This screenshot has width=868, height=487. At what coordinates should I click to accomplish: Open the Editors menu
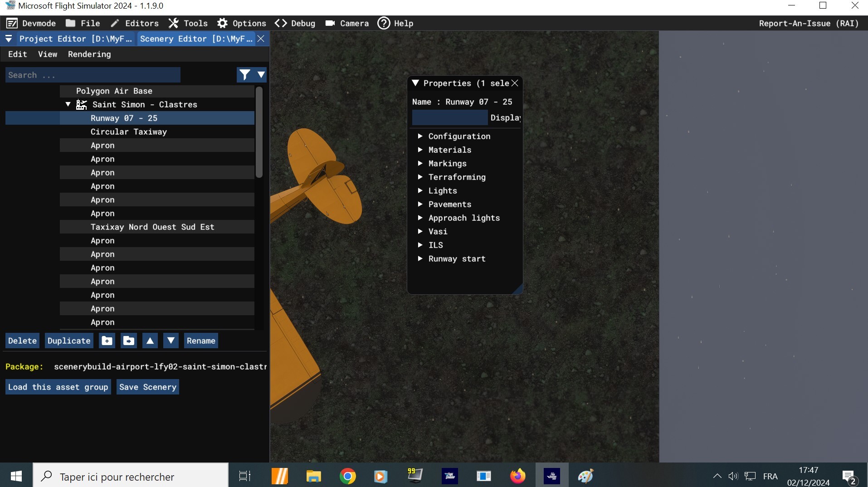135,24
